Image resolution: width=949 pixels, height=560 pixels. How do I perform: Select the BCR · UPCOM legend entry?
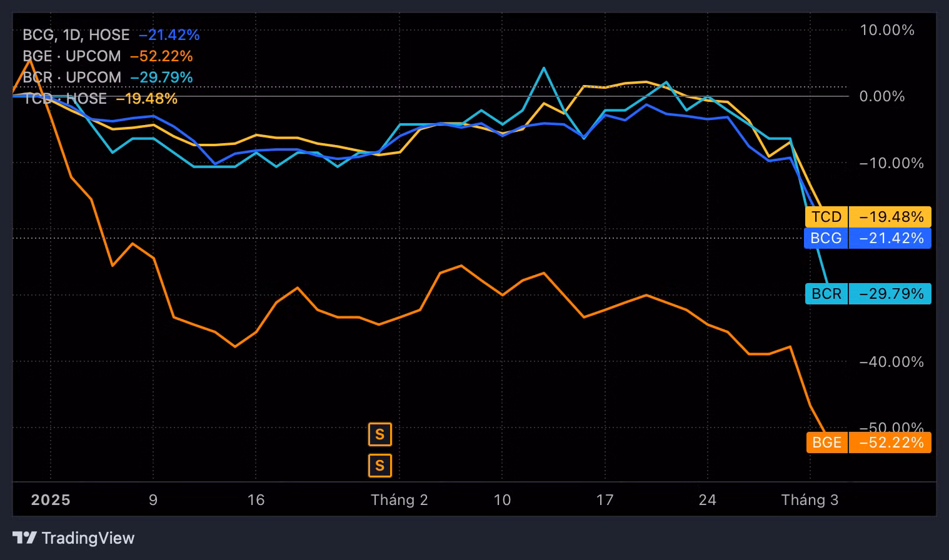click(72, 77)
